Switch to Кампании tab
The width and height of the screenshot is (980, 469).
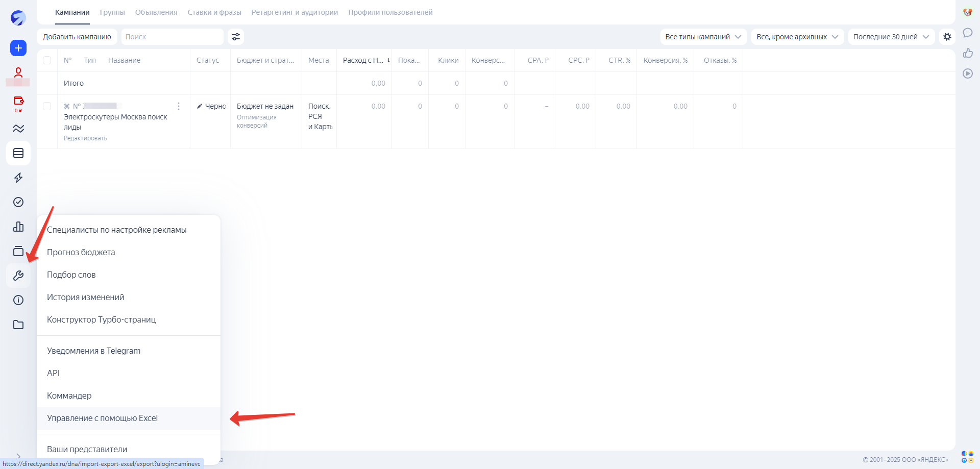(x=72, y=12)
